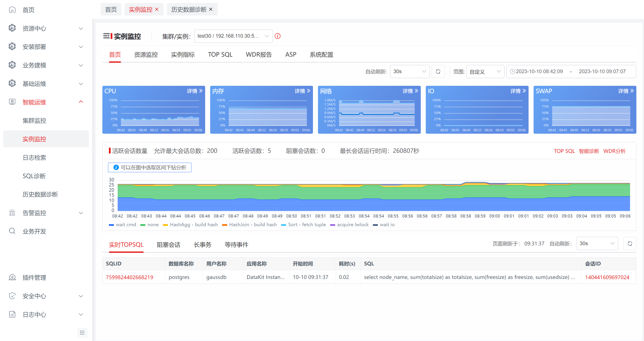
Task: Open 业务开发 in the sidebar
Action: pyautogui.click(x=34, y=231)
